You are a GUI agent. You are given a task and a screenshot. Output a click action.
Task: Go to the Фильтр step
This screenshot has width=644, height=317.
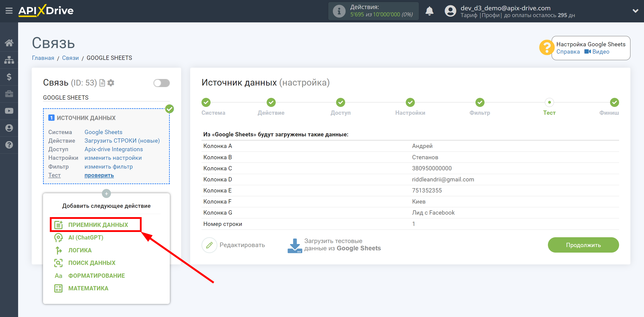click(480, 102)
